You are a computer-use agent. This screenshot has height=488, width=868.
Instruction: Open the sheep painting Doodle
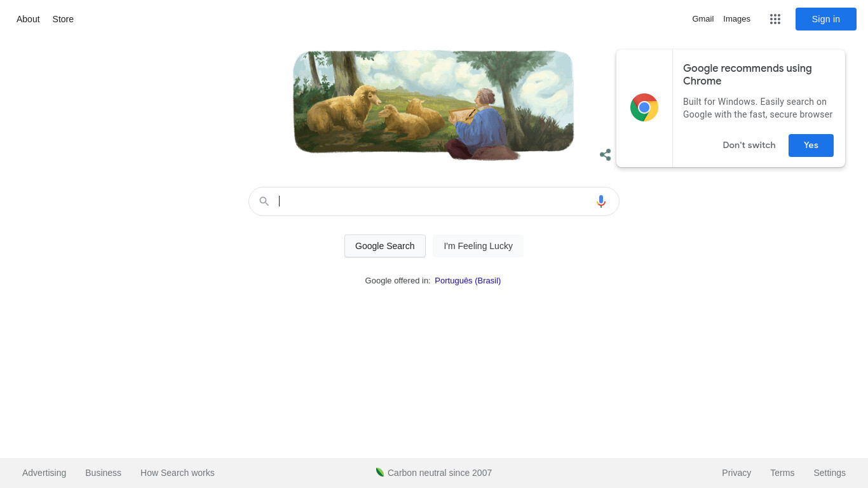coord(433,104)
